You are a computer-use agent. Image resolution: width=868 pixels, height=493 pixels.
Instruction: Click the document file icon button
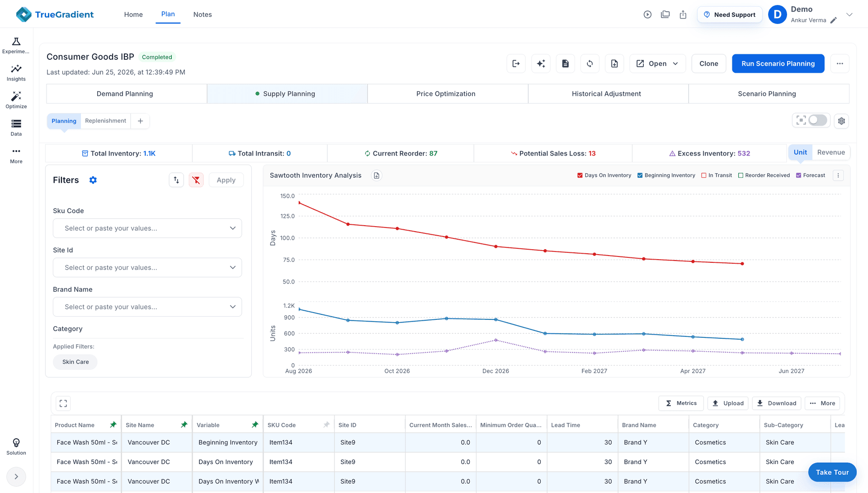tap(565, 64)
